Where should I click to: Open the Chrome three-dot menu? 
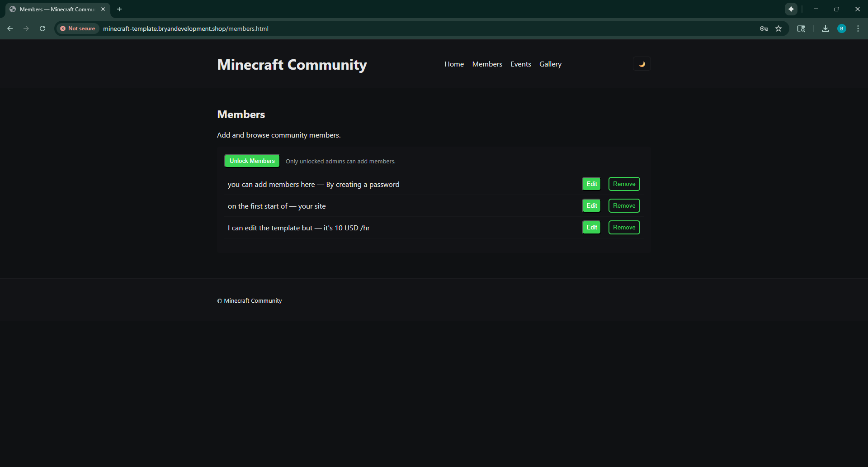click(x=858, y=29)
